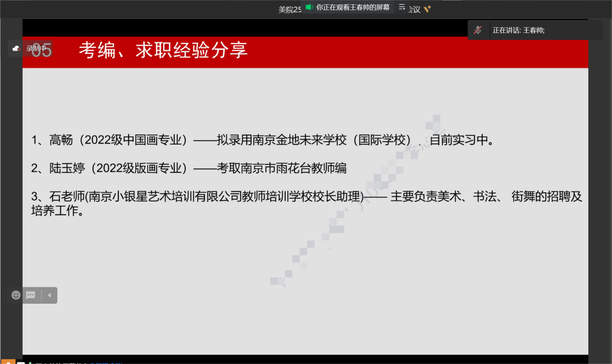Viewport: 612px width, 364px height.
Task: Collapse the floating toolbar with the left arrow
Action: [49, 295]
